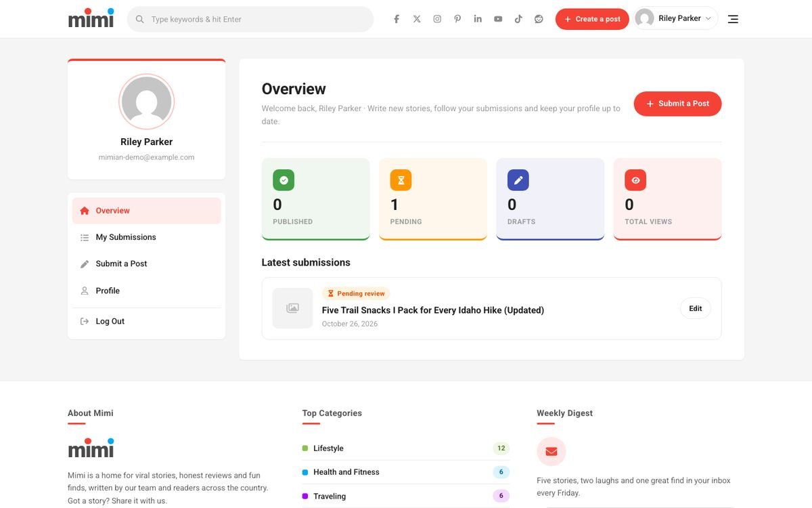Open the Lifestyle category link
This screenshot has height=508, width=812.
[x=328, y=448]
